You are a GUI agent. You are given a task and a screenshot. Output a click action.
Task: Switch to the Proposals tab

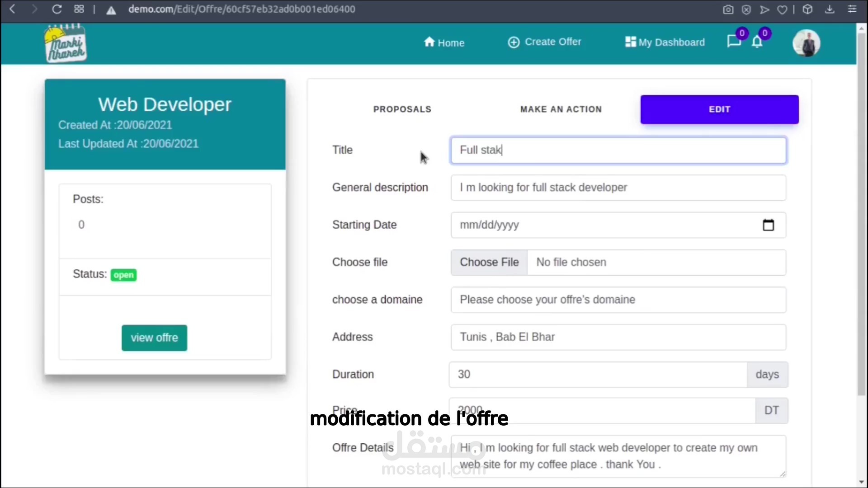pos(402,109)
